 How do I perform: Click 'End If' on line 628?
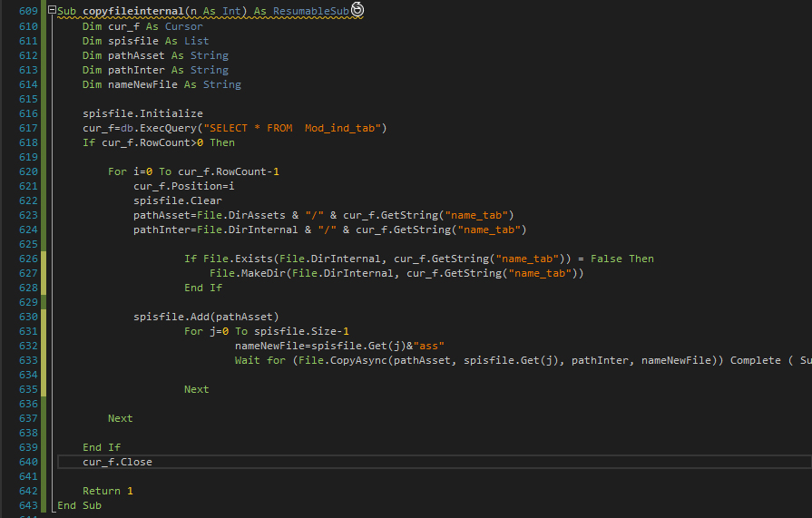click(203, 288)
